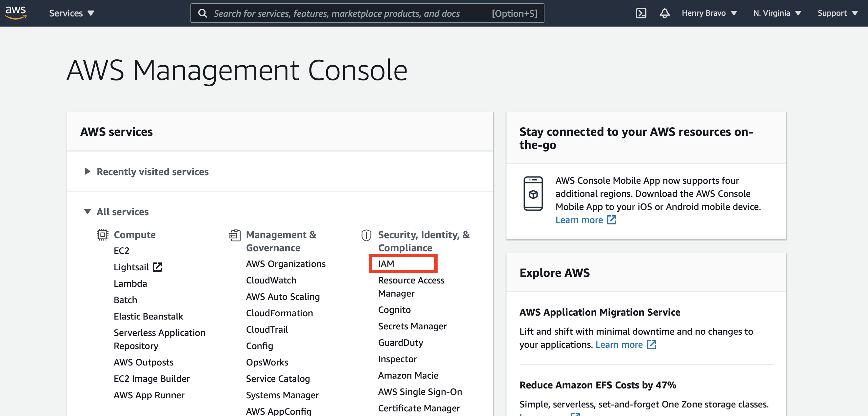Open Certificate Manager service

point(419,408)
